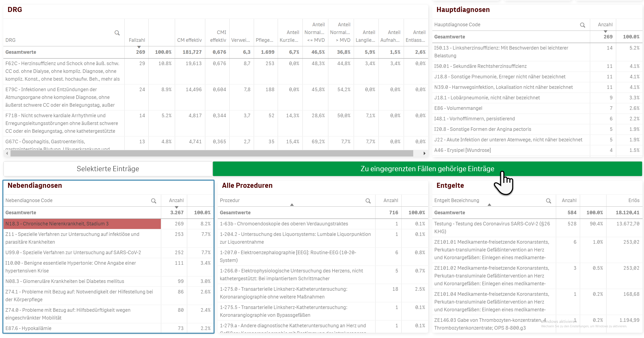The image size is (644, 338).
Task: Click F62C Herzinsuffizienz DRG row
Action: point(63,71)
